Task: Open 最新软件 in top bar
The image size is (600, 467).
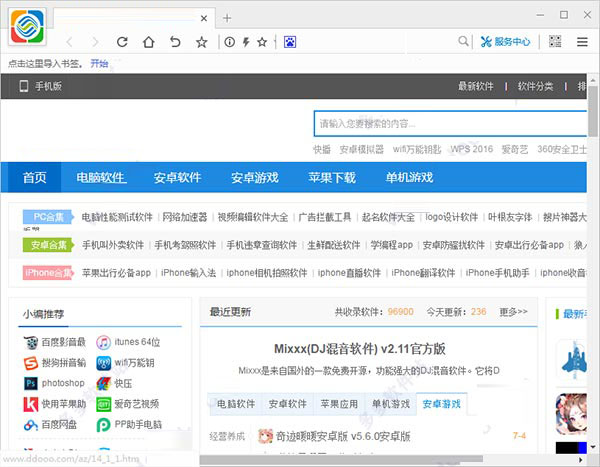Action: click(476, 86)
